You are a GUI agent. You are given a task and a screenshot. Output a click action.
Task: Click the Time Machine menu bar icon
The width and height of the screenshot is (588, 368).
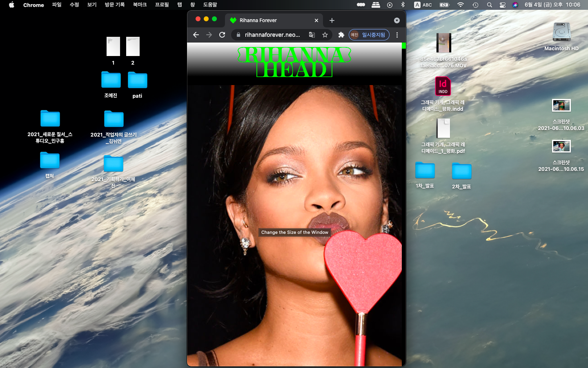pyautogui.click(x=475, y=5)
